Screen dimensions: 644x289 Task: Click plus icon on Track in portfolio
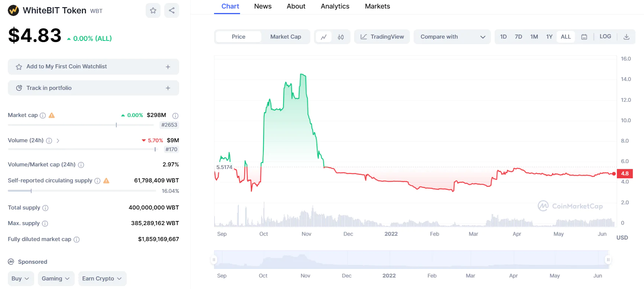168,88
